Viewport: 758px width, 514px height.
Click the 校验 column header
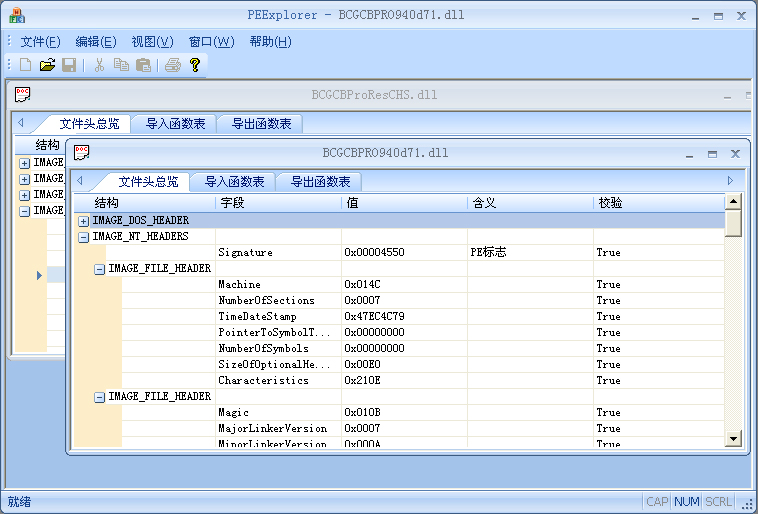tap(659, 203)
